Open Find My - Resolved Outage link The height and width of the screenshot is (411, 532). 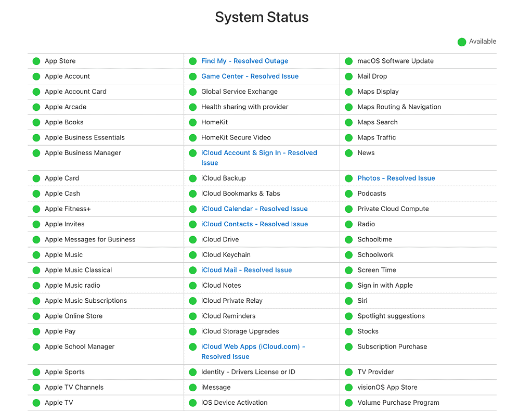tap(244, 61)
